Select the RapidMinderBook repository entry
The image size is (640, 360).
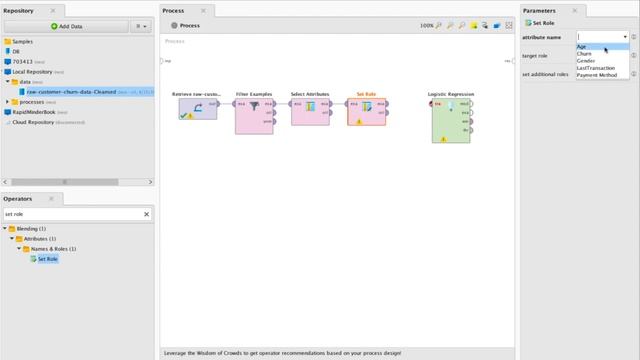(x=34, y=112)
